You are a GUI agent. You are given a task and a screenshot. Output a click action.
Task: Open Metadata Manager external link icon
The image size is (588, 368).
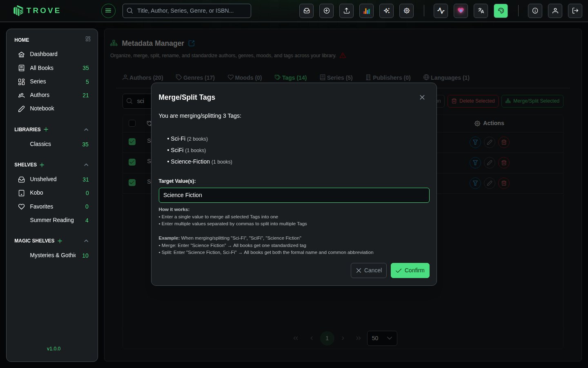[192, 43]
